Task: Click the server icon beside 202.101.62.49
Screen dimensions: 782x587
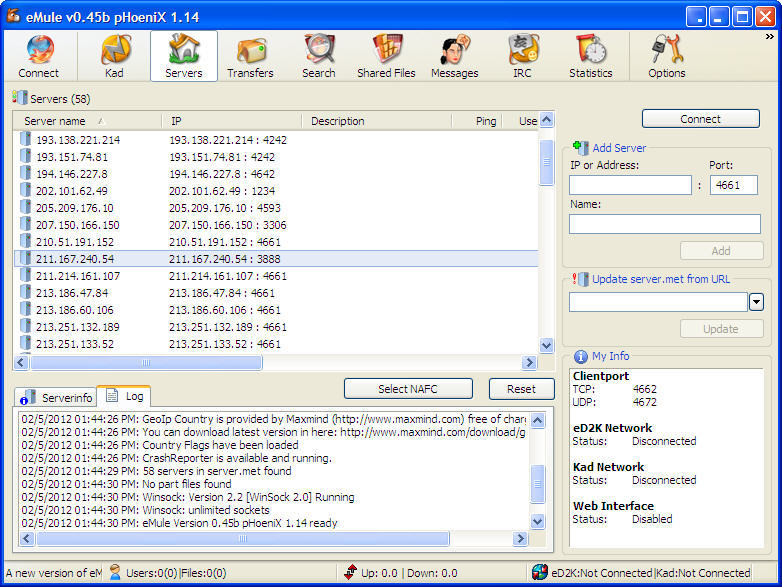Action: point(25,190)
